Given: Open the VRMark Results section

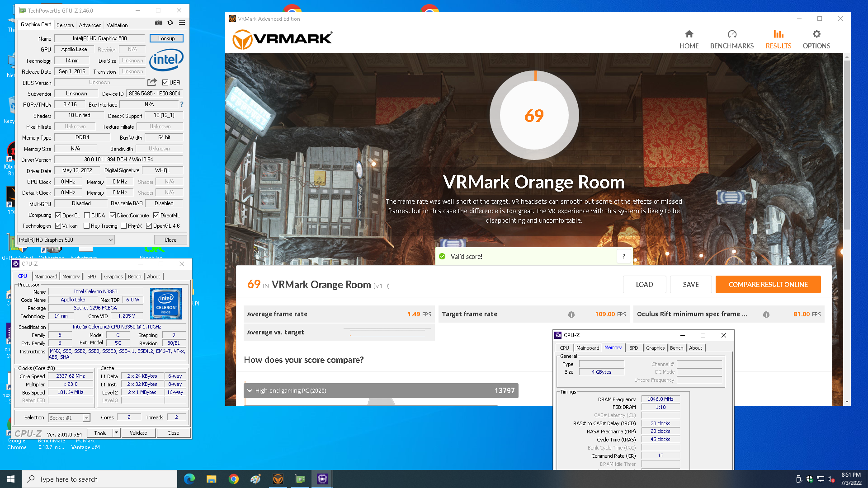Looking at the screenshot, I should [778, 39].
